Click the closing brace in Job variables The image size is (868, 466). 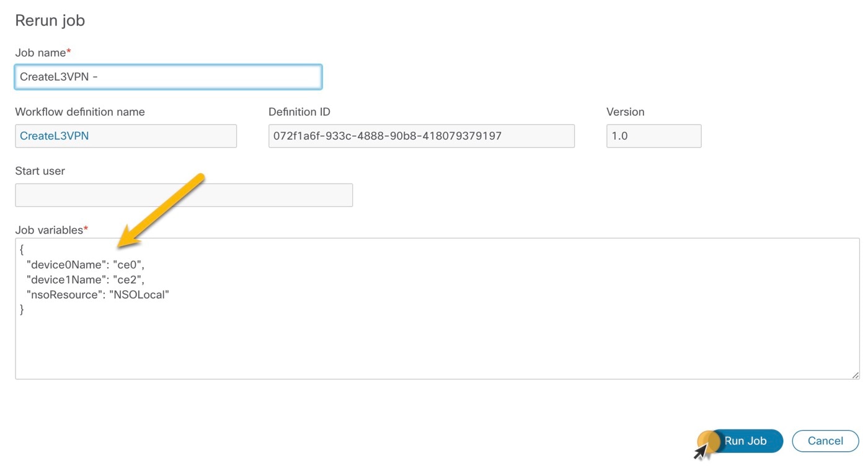point(22,309)
